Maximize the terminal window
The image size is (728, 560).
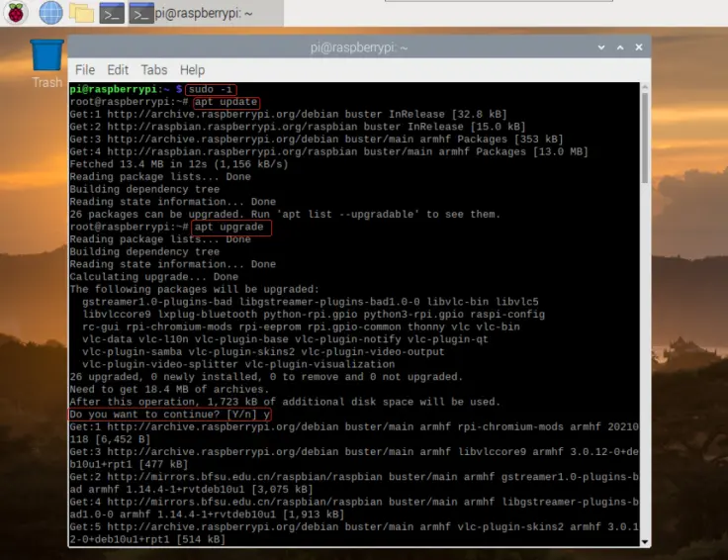[x=620, y=47]
